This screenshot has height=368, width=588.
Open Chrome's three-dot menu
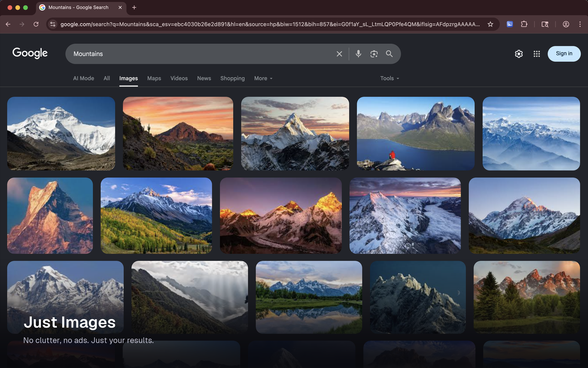click(x=580, y=24)
